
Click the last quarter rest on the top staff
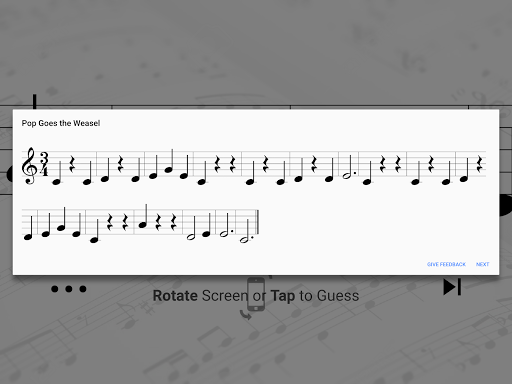[480, 164]
